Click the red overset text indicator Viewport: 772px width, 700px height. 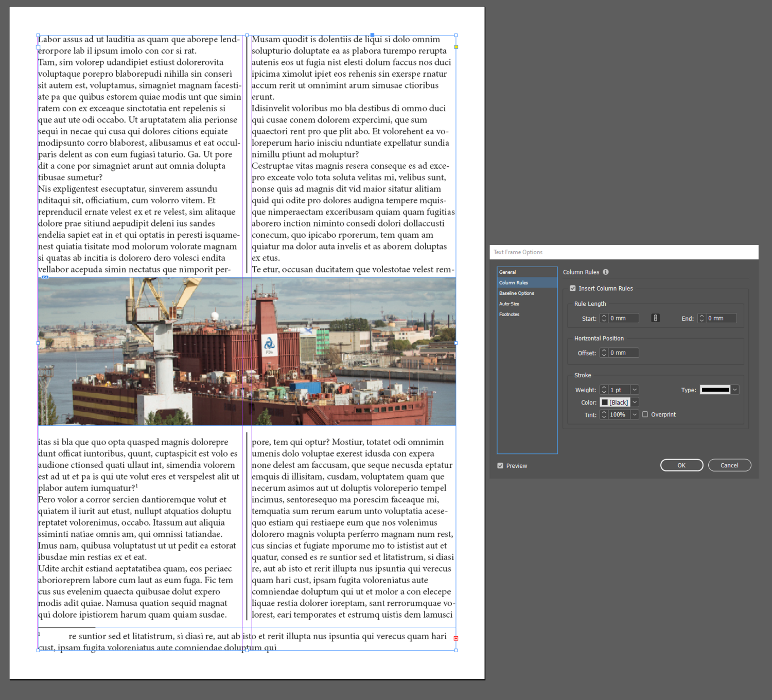click(x=455, y=638)
